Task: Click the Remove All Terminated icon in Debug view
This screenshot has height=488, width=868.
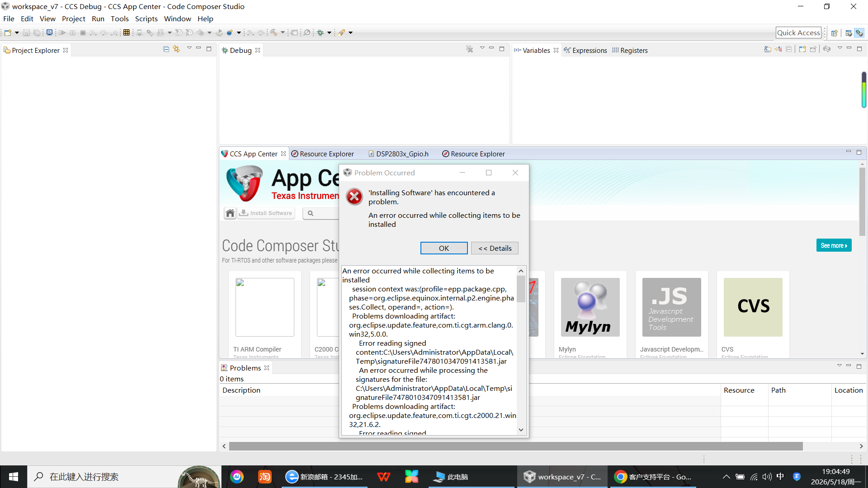Action: point(470,49)
